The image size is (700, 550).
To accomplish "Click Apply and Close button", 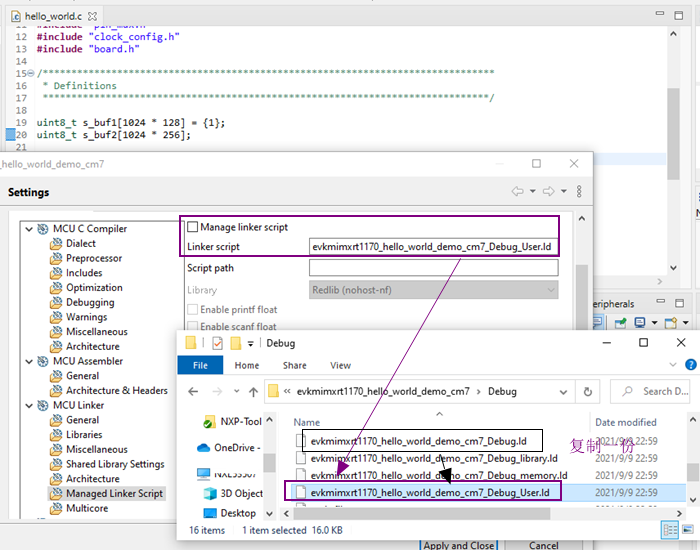I will coord(458,545).
